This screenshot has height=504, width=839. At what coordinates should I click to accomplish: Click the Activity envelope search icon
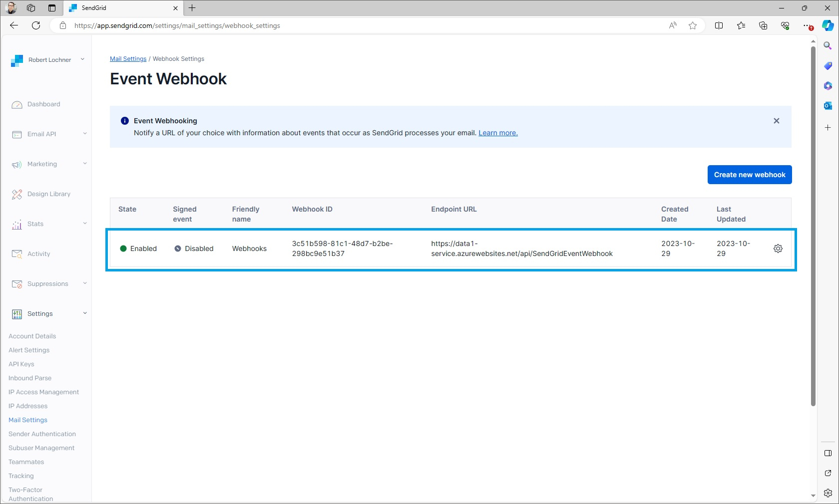(17, 254)
